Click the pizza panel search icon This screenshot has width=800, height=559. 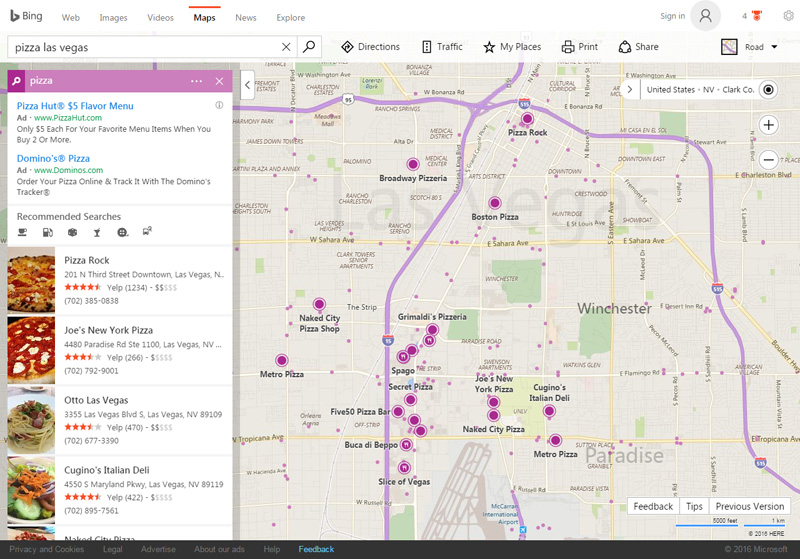[16, 81]
